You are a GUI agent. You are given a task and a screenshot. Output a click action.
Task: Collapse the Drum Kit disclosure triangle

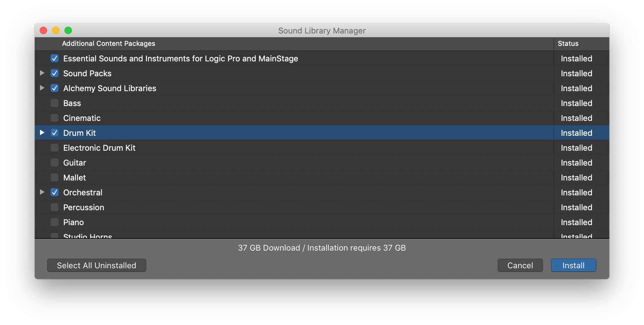[42, 133]
